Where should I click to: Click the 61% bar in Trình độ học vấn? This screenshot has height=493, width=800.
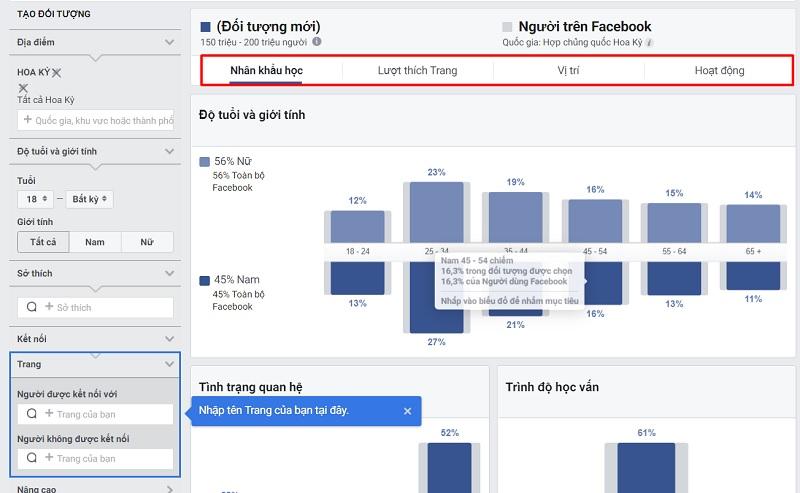[646, 468]
